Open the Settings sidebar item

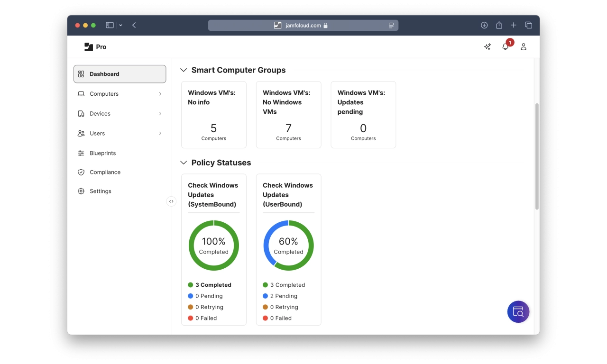click(100, 191)
